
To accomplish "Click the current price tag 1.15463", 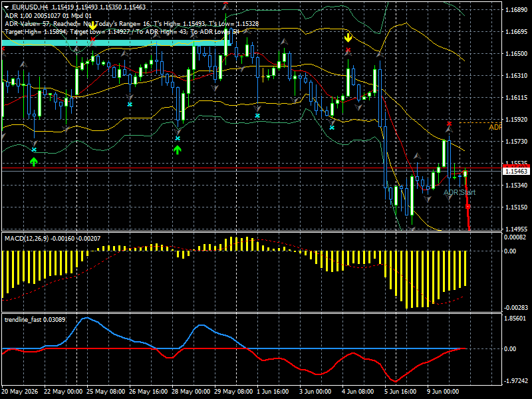I will click(516, 172).
